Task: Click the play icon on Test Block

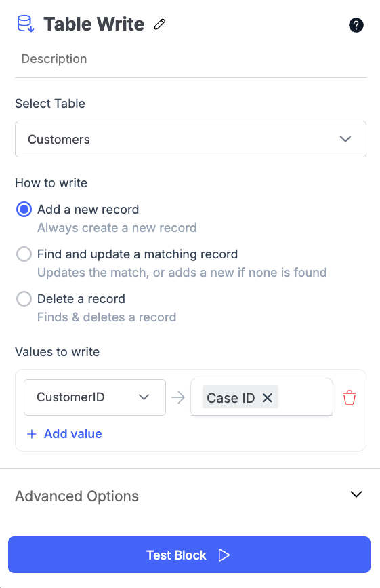Action: 224,555
